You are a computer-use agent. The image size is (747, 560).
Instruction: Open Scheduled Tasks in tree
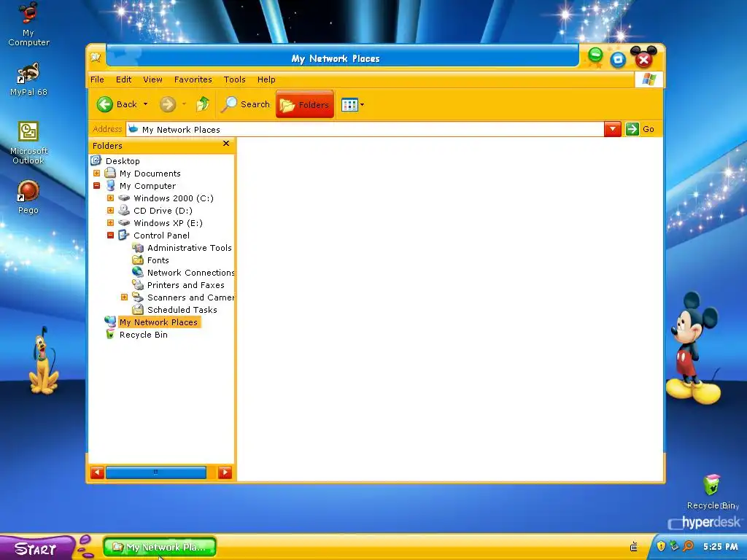pyautogui.click(x=182, y=309)
